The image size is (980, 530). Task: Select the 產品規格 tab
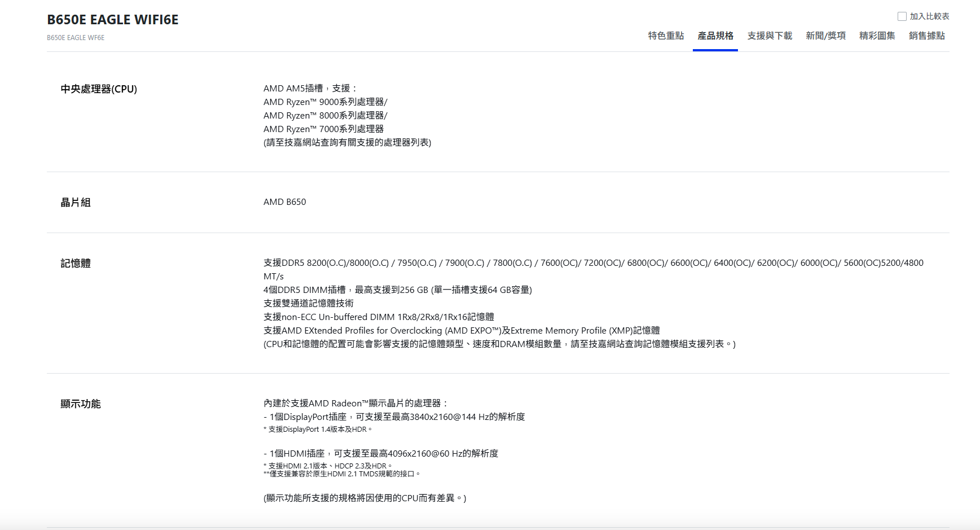click(x=715, y=36)
